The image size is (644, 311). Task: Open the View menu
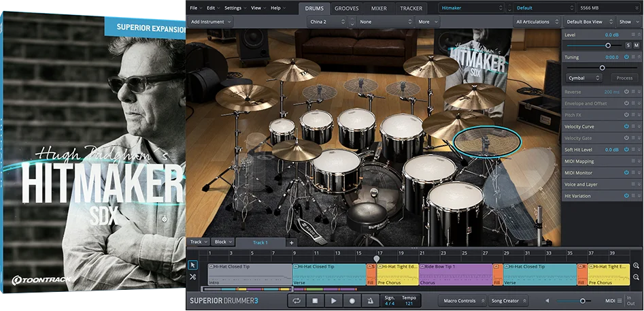coord(258,7)
